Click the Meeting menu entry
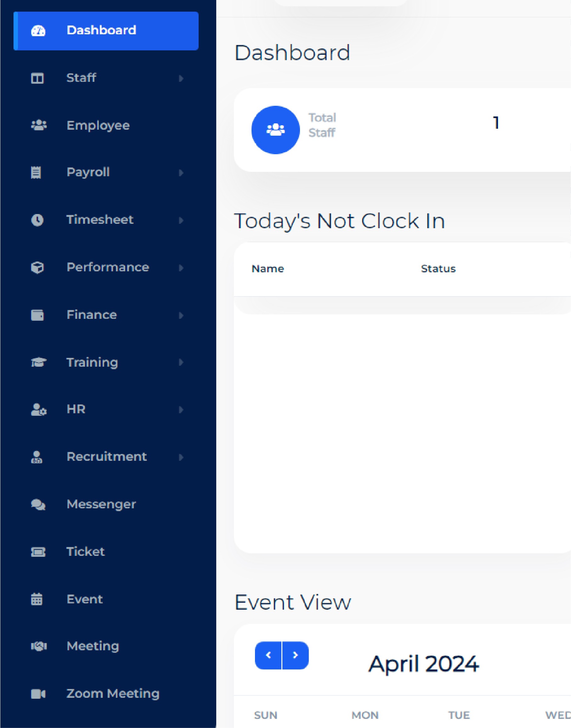571x728 pixels. tap(93, 646)
